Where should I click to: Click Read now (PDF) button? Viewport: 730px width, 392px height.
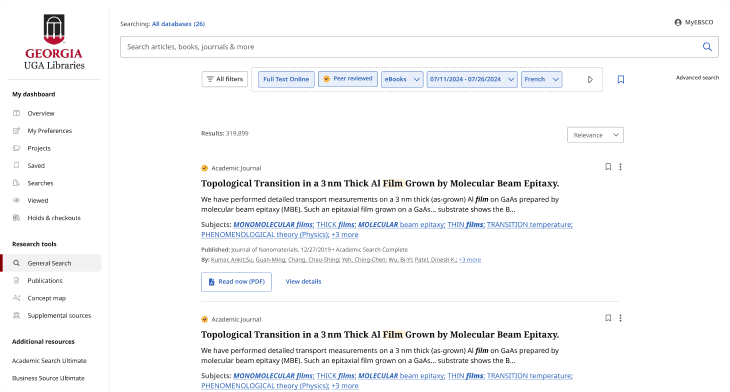click(236, 282)
